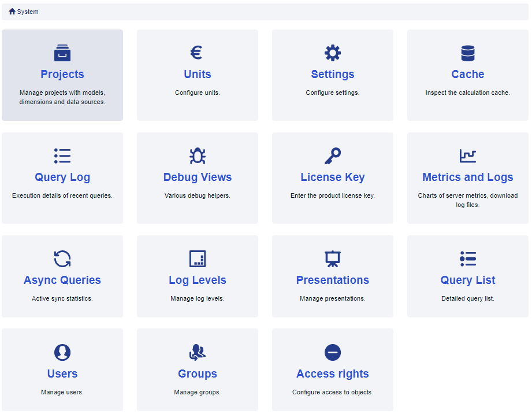
Task: Click the License Key key icon
Action: 333,156
